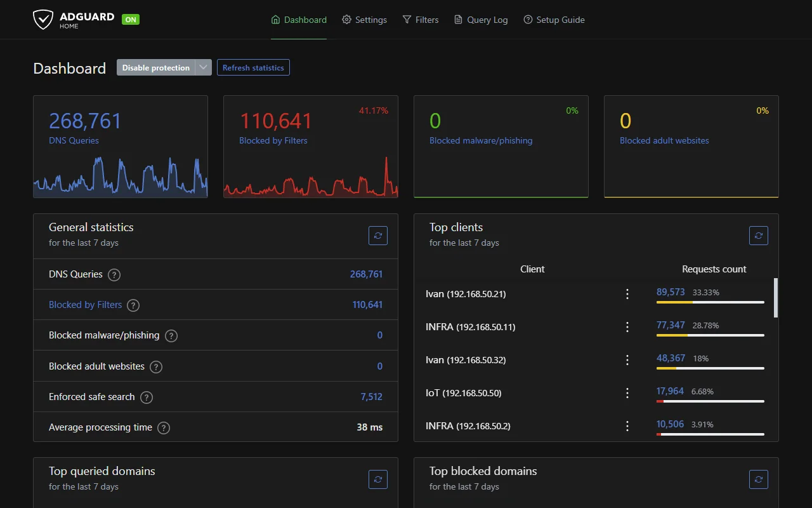Switch to the Dashboard tab
812x508 pixels.
pyautogui.click(x=299, y=20)
